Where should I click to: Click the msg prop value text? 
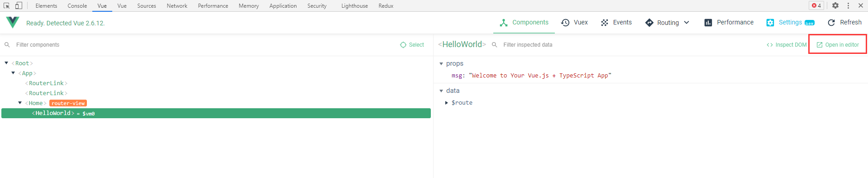click(540, 76)
